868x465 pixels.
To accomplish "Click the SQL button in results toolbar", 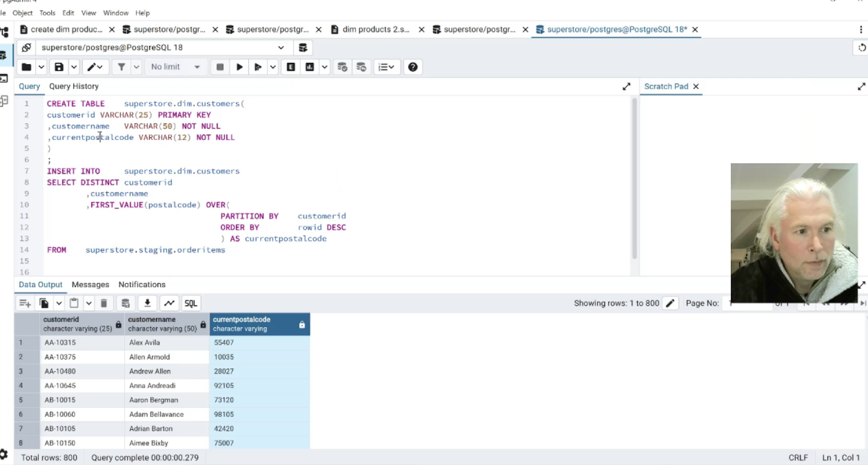I will 191,303.
